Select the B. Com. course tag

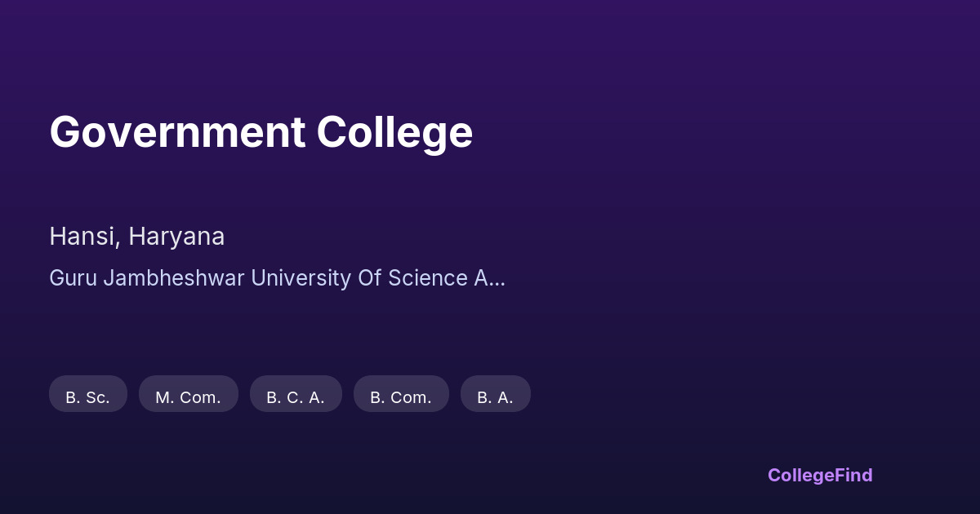pyautogui.click(x=401, y=397)
